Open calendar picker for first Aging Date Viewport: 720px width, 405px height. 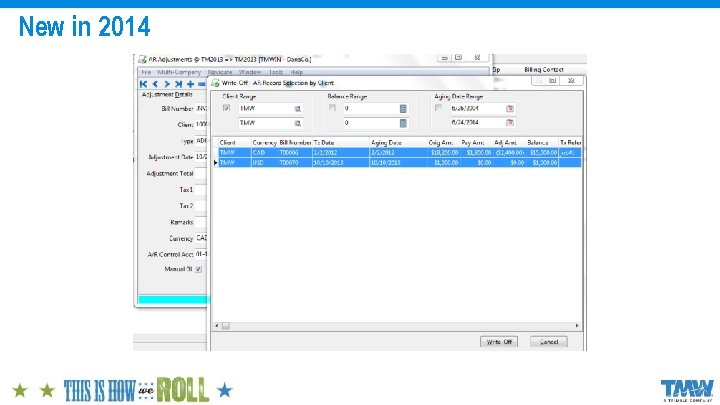click(x=510, y=109)
